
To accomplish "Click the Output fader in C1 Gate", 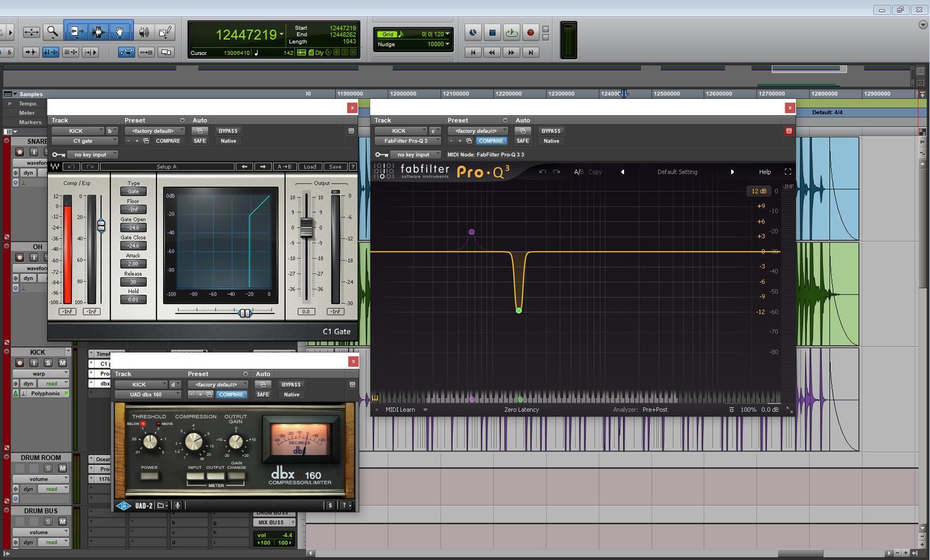I will point(306,227).
